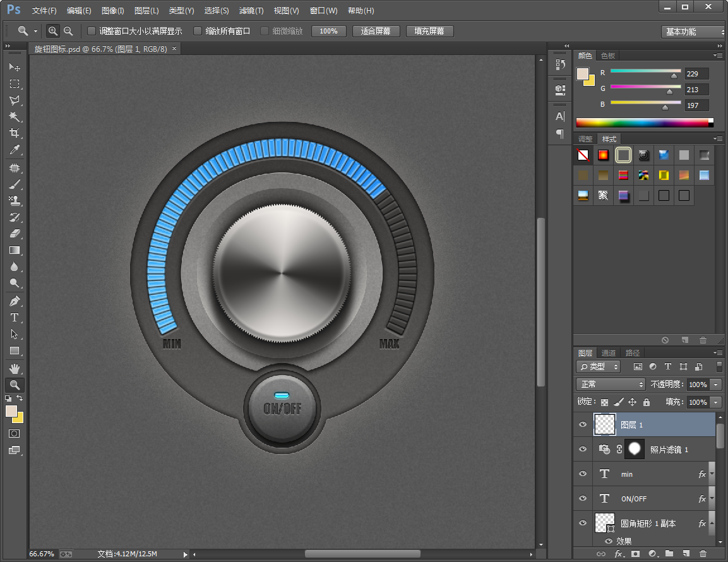728x562 pixels.
Task: Select the Crop tool
Action: coord(14,133)
